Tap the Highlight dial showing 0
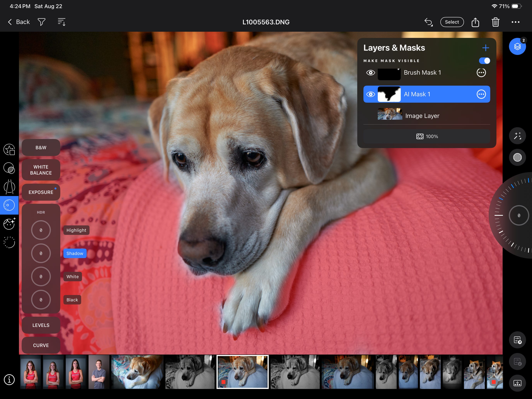The image size is (532, 399). pyautogui.click(x=41, y=230)
